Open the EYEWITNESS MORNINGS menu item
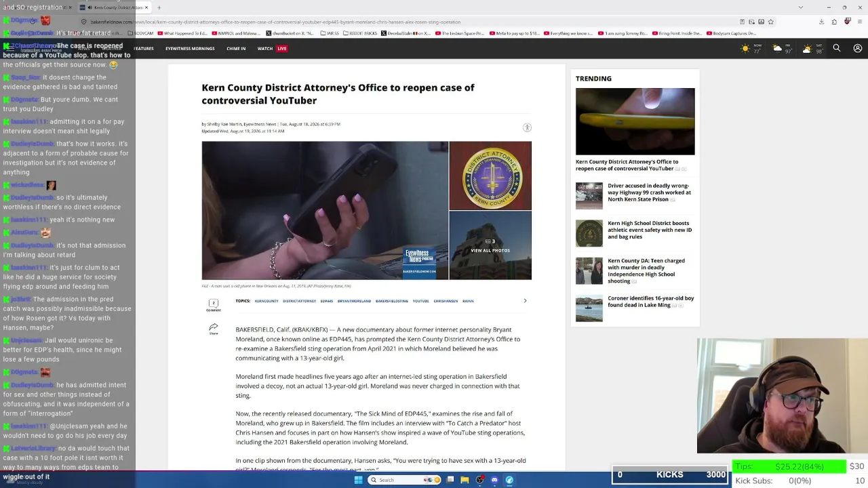 (x=190, y=49)
